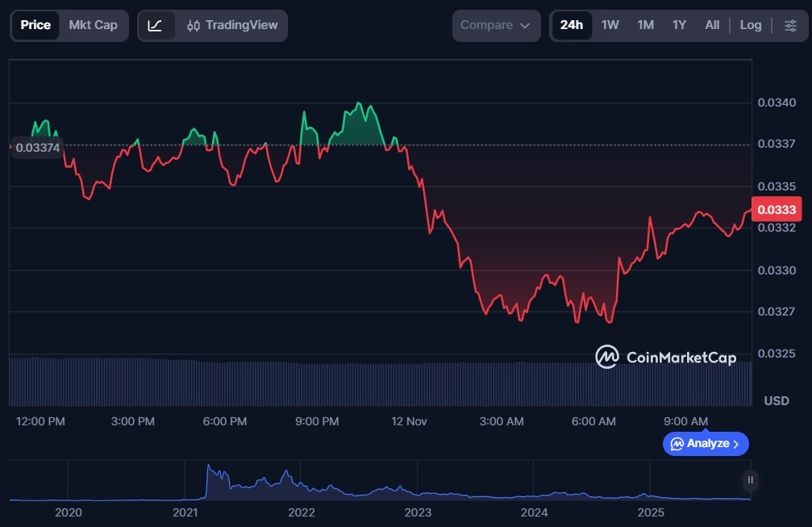Click 2021 peak on the overview range slider
Screen dimensions: 812x527
209,468
